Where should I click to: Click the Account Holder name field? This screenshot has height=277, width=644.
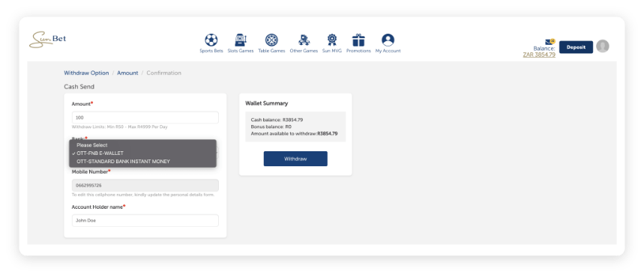145,220
